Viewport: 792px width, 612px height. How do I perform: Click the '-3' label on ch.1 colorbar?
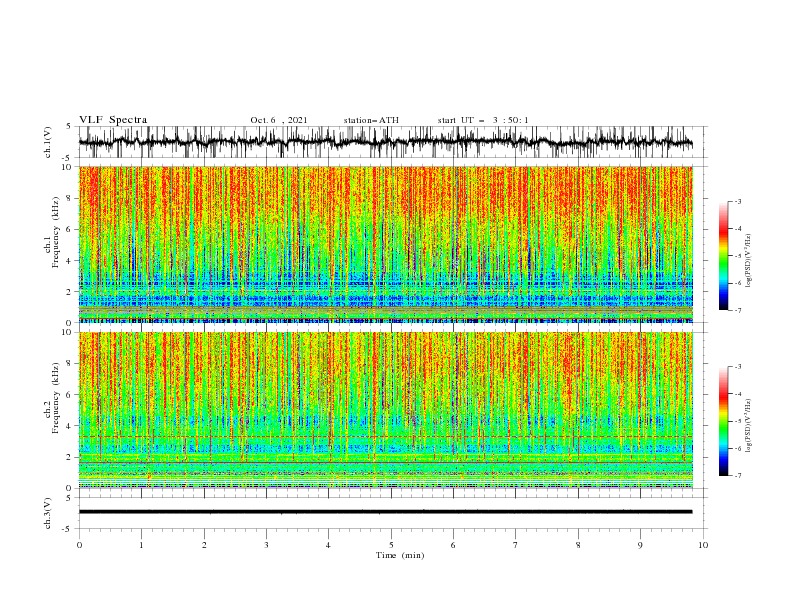737,201
